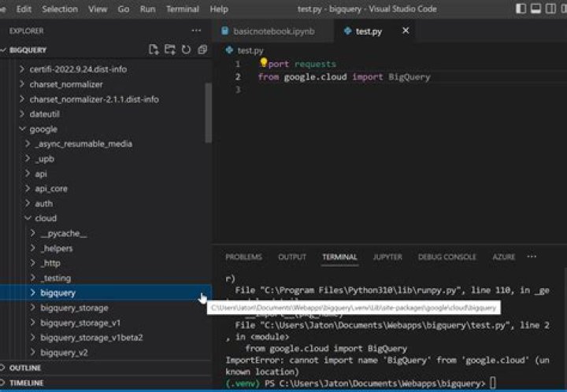This screenshot has height=392, width=567.
Task: Expand the bigquery_v2 folder
Action: click(105, 353)
